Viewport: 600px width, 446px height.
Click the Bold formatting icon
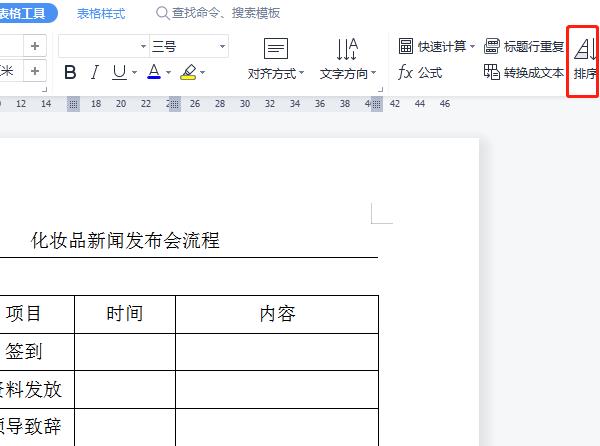coord(70,72)
